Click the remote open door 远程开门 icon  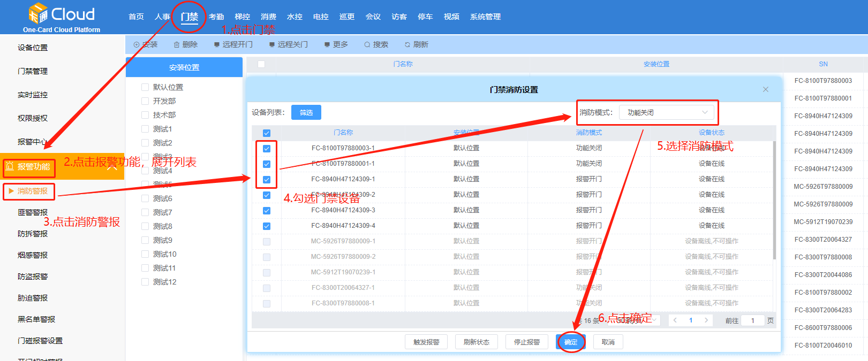[x=217, y=45]
